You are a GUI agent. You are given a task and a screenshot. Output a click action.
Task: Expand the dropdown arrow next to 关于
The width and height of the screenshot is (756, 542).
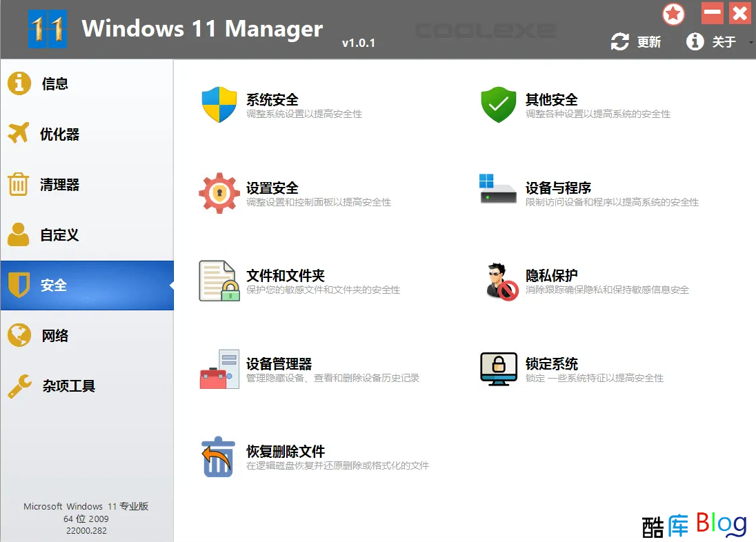(x=750, y=43)
